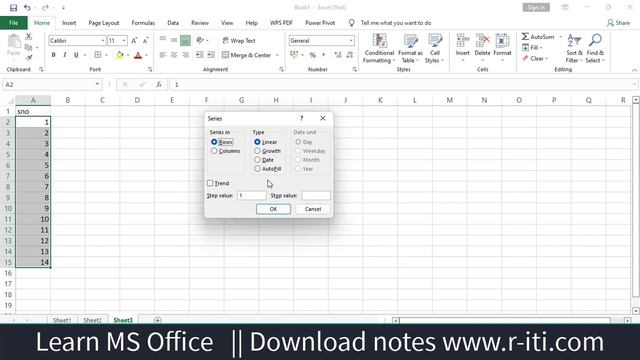Click the Center align icon
The width and height of the screenshot is (640, 360).
[x=174, y=55]
